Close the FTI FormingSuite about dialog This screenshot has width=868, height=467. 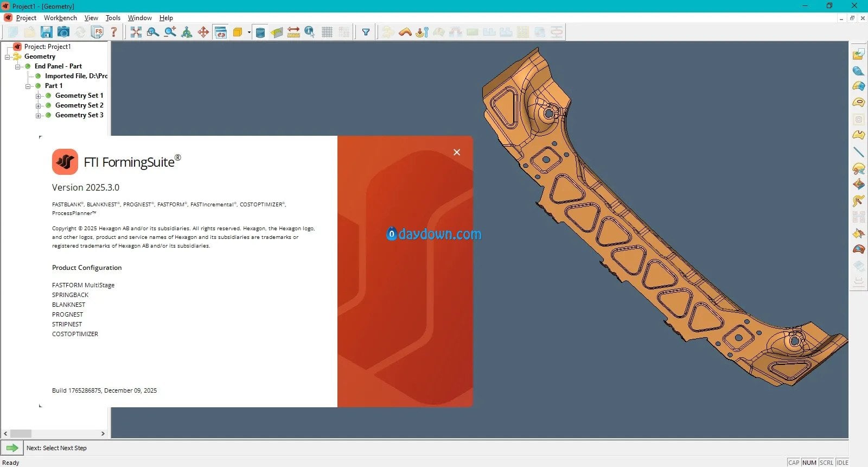(457, 152)
